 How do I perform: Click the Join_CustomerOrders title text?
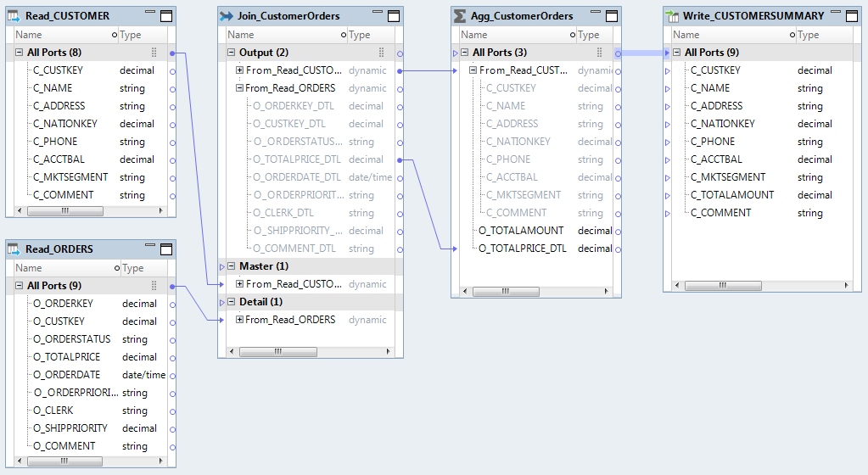[x=288, y=16]
